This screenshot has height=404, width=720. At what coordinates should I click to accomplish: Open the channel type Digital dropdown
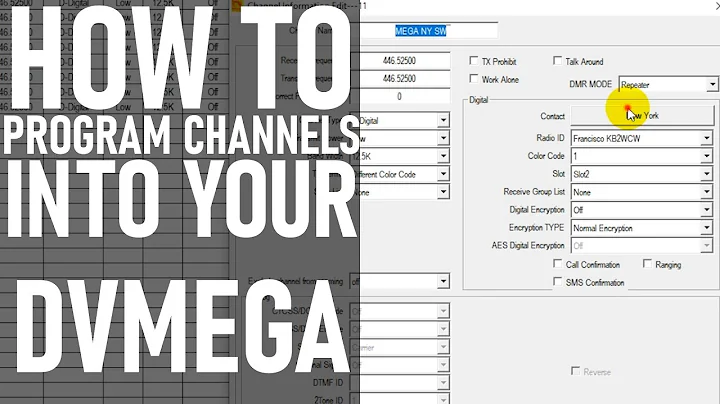click(399, 120)
